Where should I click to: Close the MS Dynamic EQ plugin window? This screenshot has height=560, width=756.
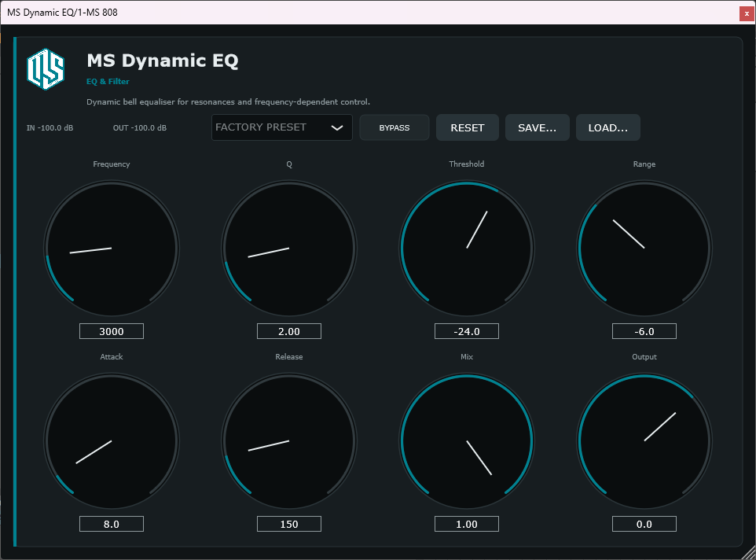pos(747,13)
